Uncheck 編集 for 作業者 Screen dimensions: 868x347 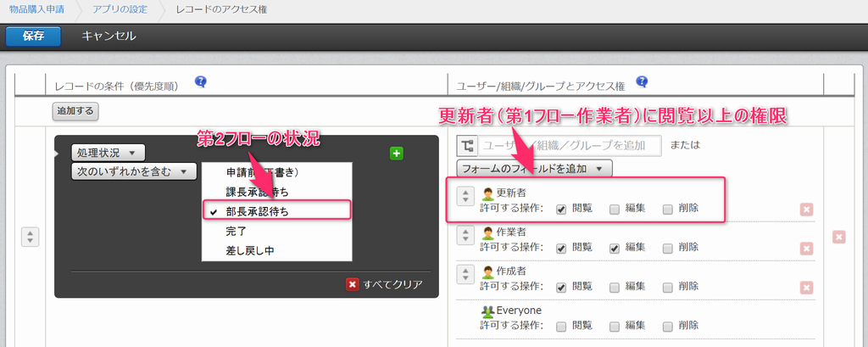click(615, 249)
